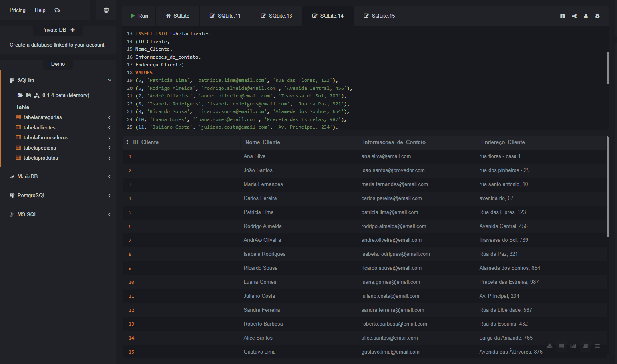
Task: Click the Informacoes_de_Contato column header
Action: (394, 142)
